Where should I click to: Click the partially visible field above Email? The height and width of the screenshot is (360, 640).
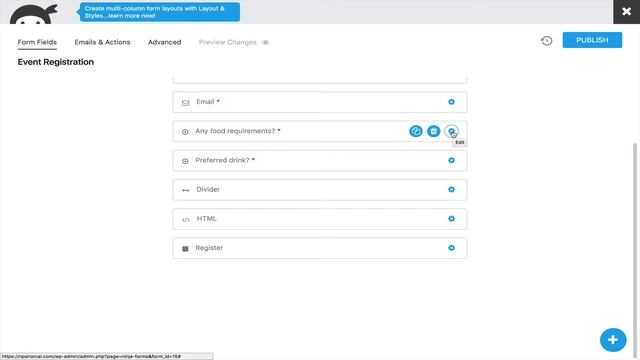[x=320, y=80]
